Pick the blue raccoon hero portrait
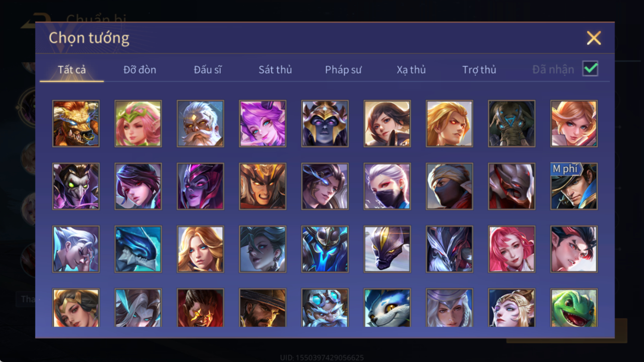The width and height of the screenshot is (644, 362). click(387, 308)
